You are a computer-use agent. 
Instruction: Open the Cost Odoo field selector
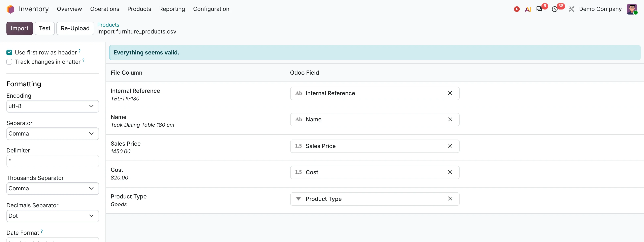click(375, 172)
